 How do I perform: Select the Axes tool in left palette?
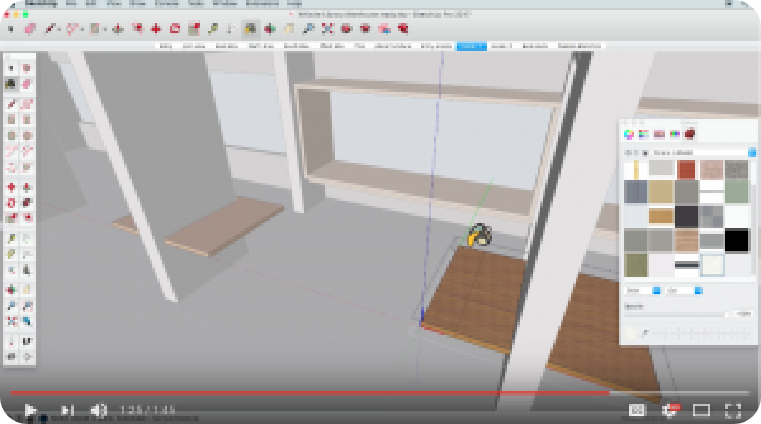coord(11,270)
